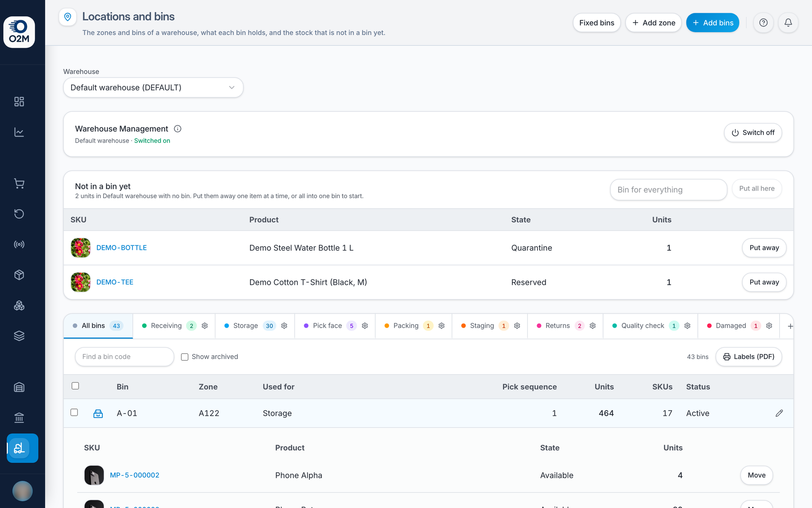Open settings gear on Receiving tab
The width and height of the screenshot is (812, 508).
(205, 326)
